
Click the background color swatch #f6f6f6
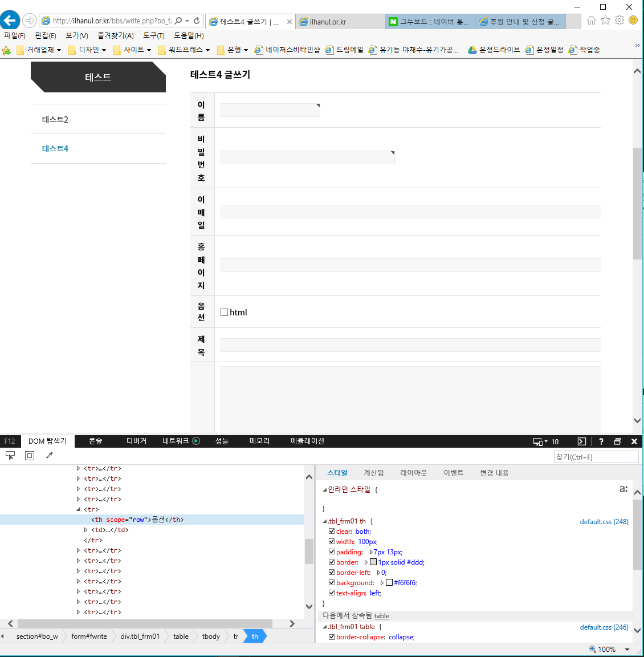pyautogui.click(x=389, y=582)
